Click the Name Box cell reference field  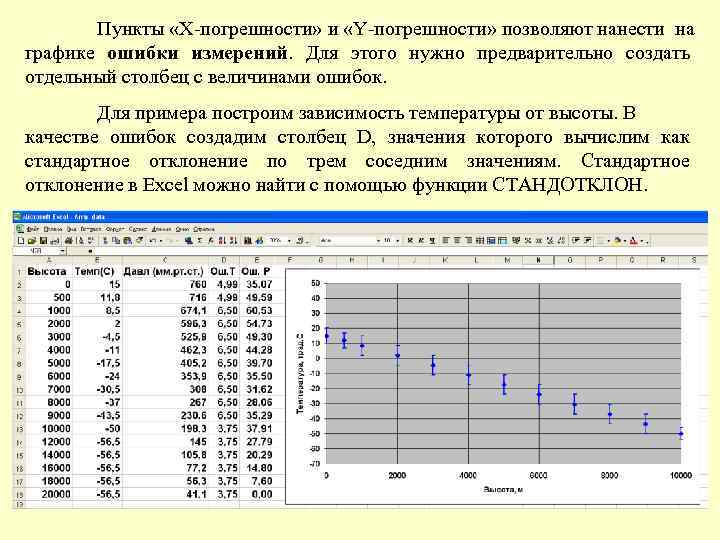[37, 251]
